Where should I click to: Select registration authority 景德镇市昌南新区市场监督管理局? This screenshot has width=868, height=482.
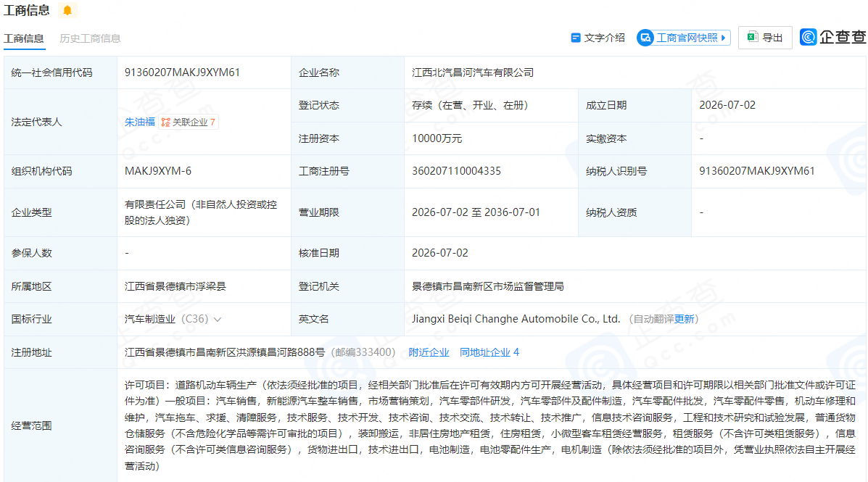[488, 286]
